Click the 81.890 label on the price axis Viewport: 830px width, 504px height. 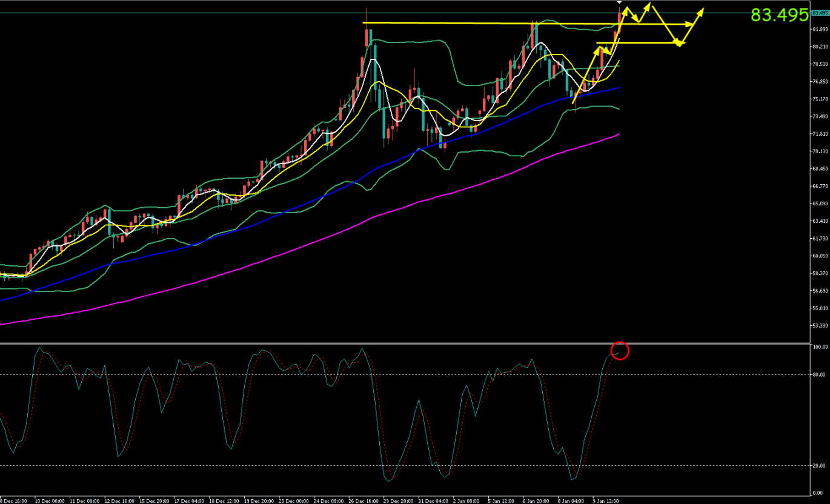pyautogui.click(x=820, y=29)
